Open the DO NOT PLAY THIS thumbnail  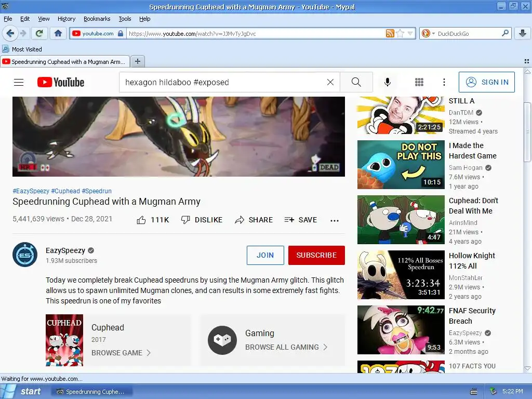[x=401, y=165]
